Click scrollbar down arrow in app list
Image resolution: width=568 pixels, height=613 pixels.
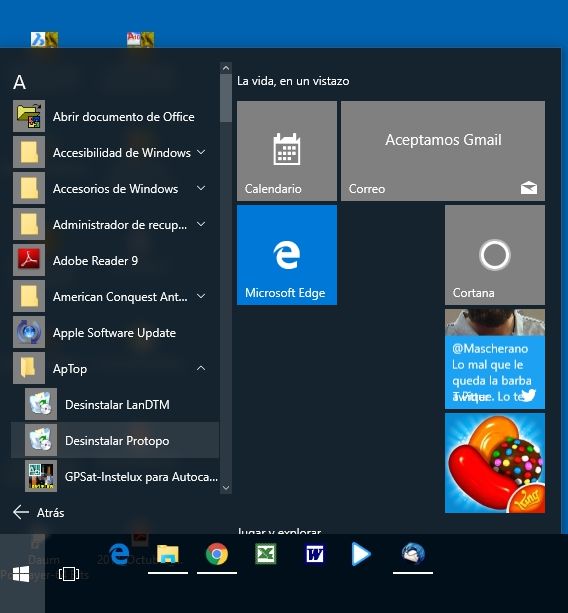click(x=226, y=488)
